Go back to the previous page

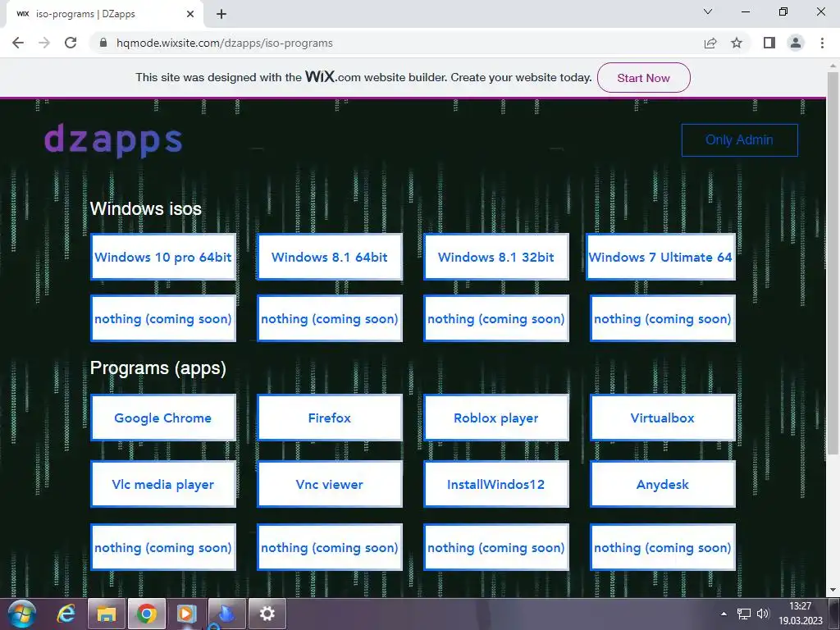[x=18, y=43]
